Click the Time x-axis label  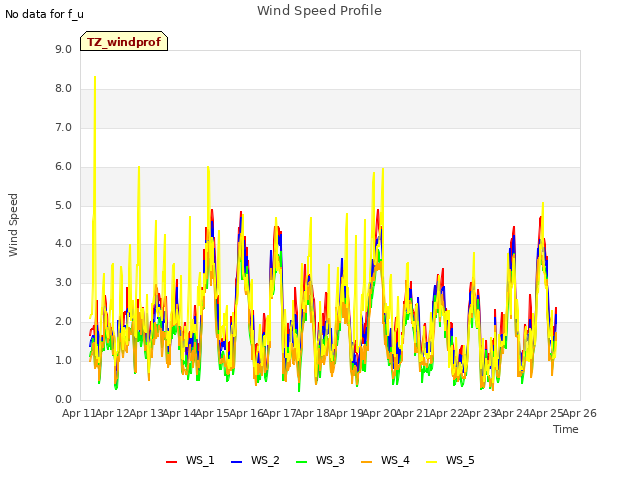click(566, 429)
